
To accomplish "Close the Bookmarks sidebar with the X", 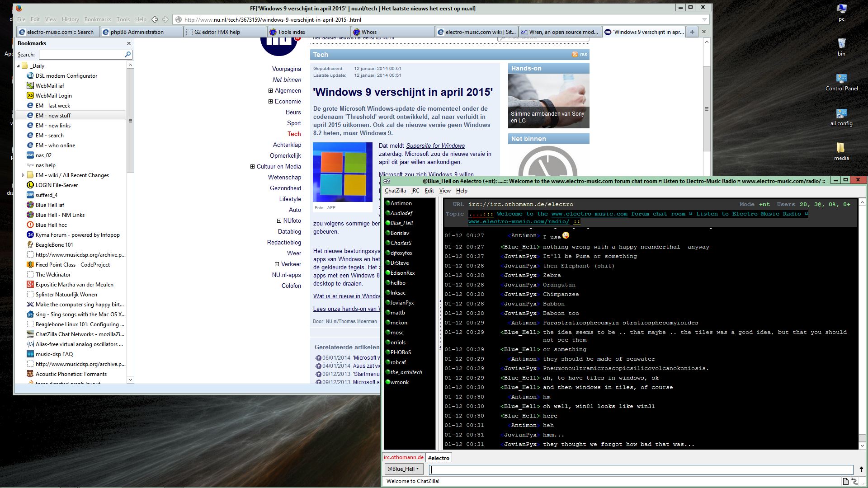I will tap(129, 43).
